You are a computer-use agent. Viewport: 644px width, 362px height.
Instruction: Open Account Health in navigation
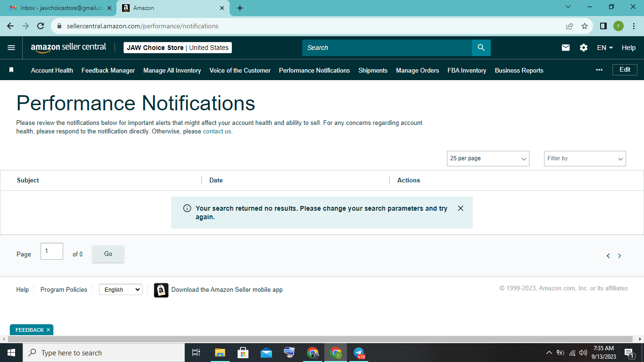[x=52, y=70]
